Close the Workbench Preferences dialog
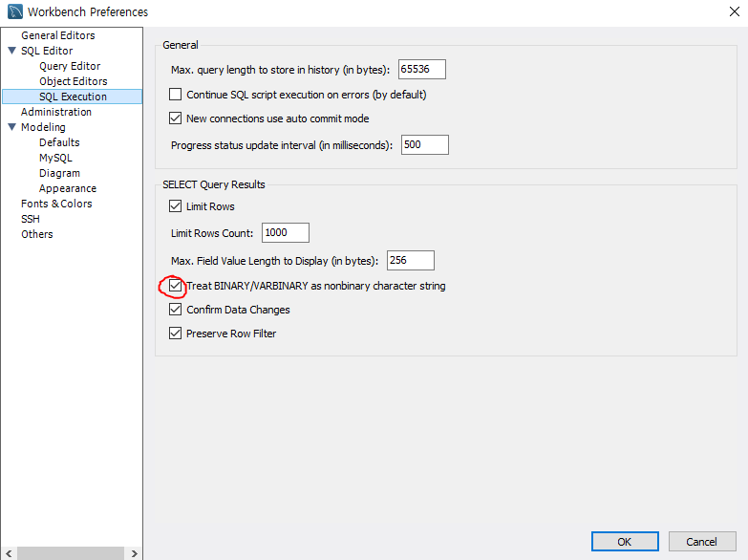 735,11
